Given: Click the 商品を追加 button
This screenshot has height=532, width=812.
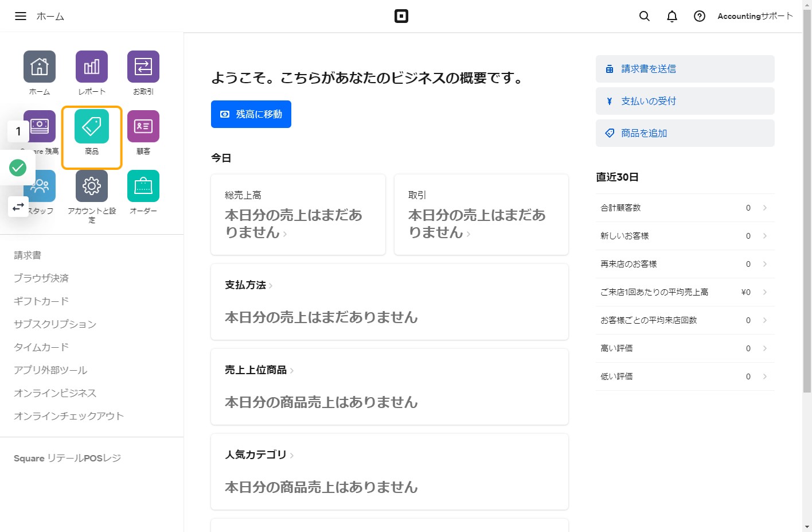Looking at the screenshot, I should 685,133.
